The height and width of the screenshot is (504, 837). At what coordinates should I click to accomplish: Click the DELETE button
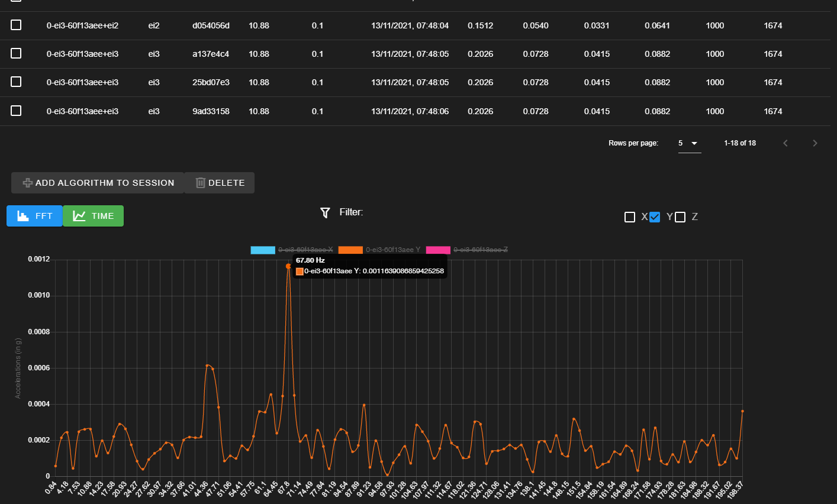pyautogui.click(x=219, y=183)
